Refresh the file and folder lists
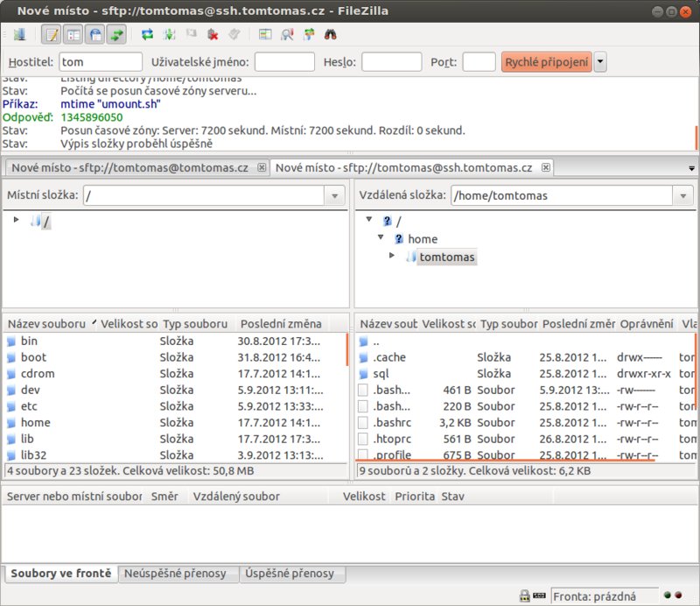The width and height of the screenshot is (700, 606). (147, 34)
